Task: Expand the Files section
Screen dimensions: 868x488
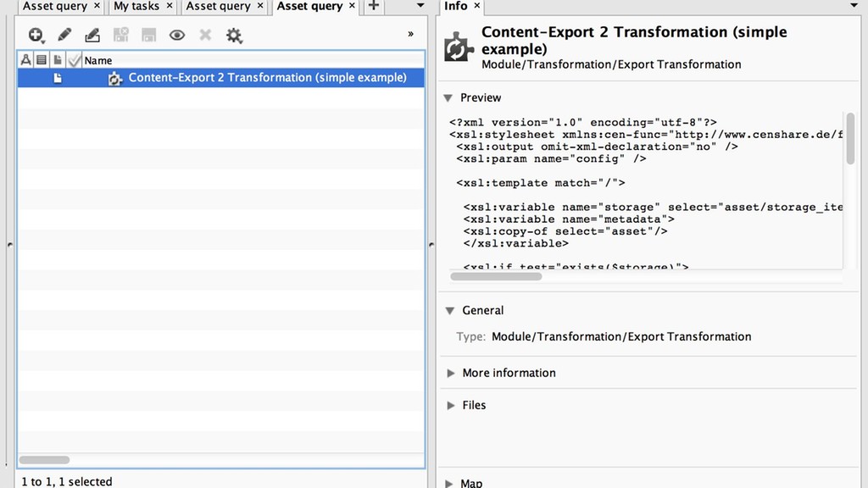Action: [450, 405]
